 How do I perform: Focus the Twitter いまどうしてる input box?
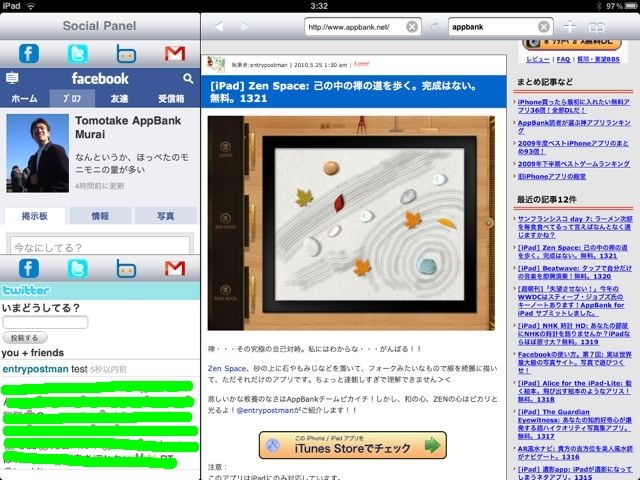click(x=45, y=322)
